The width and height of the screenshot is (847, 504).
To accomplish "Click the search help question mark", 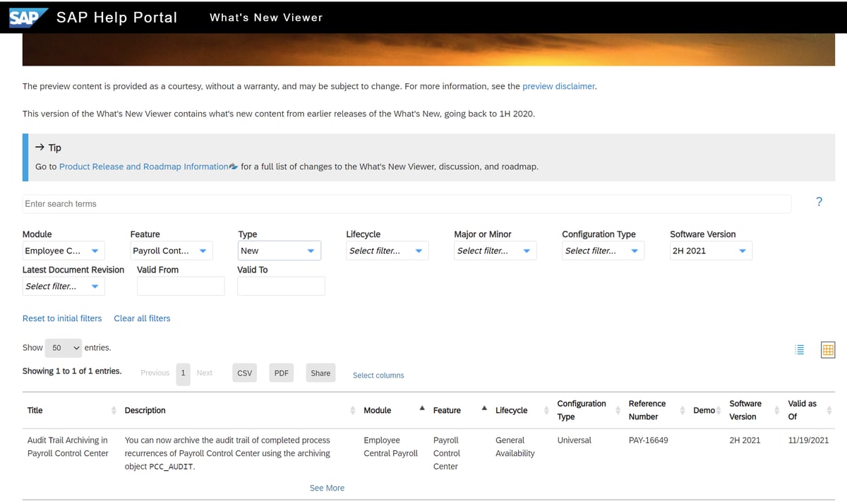I will pos(819,201).
